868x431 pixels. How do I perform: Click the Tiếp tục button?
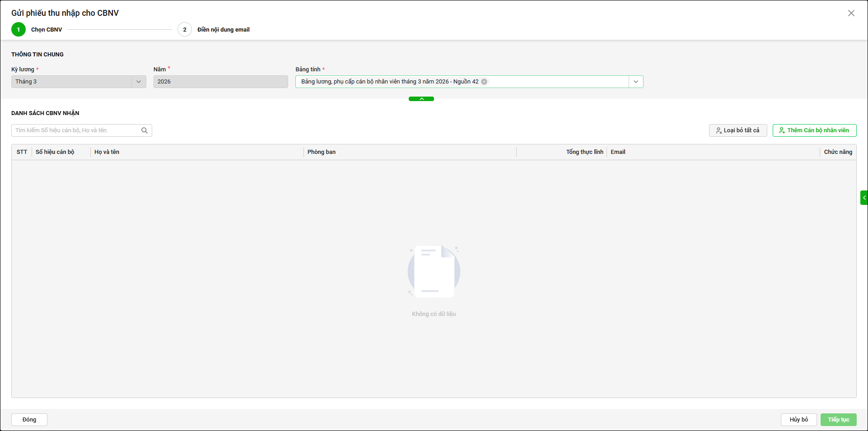tap(838, 420)
